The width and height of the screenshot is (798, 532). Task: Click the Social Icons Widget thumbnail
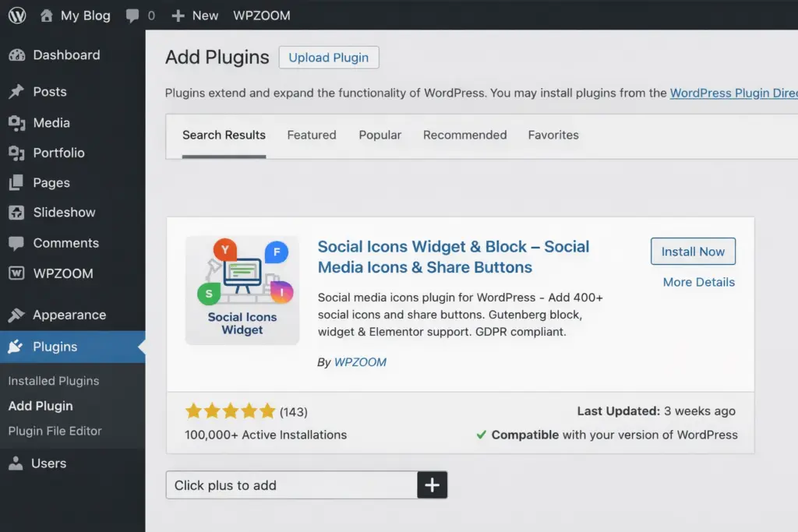click(x=242, y=291)
